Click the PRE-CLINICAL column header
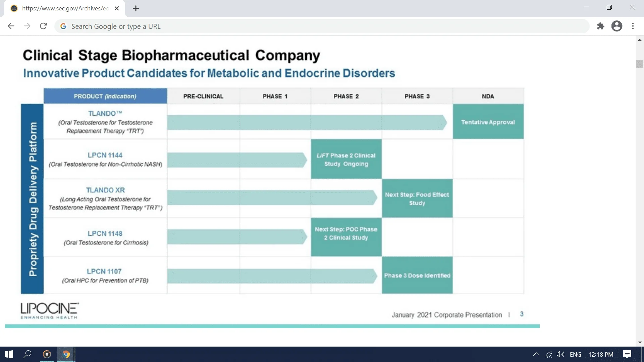This screenshot has width=644, height=362. [x=203, y=96]
